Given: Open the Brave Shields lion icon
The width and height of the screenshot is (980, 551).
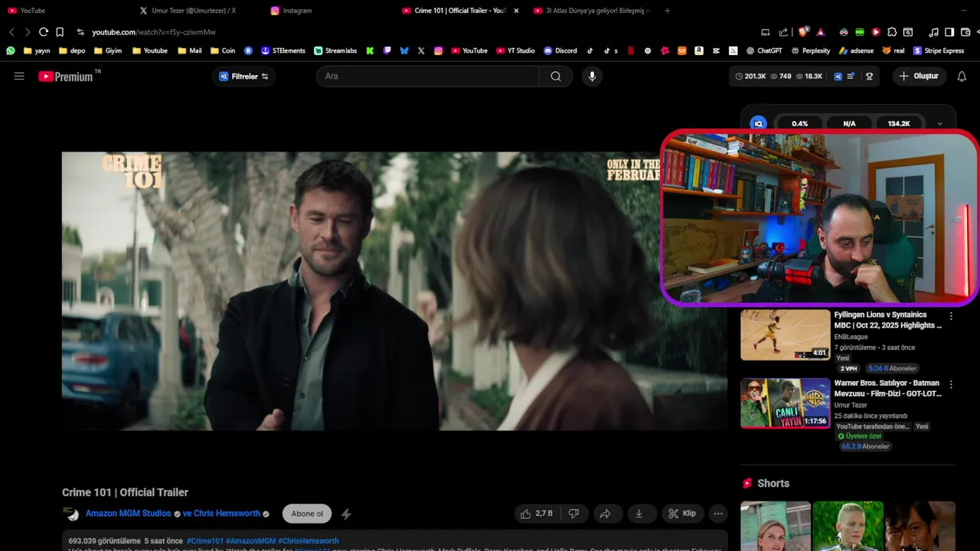Looking at the screenshot, I should tap(802, 32).
